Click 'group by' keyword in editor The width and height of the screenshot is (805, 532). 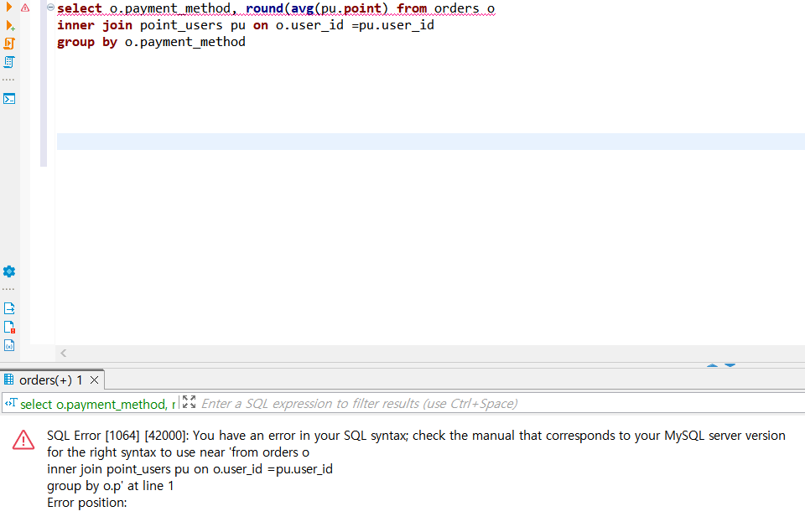tap(87, 42)
